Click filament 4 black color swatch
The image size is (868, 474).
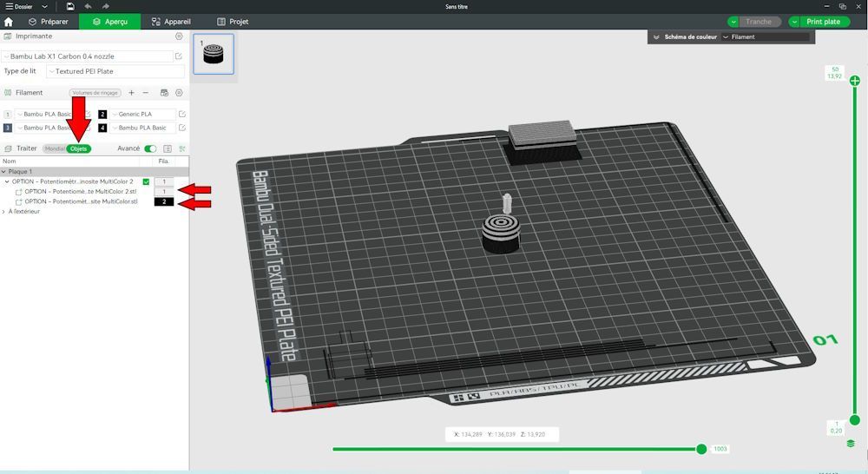click(102, 128)
